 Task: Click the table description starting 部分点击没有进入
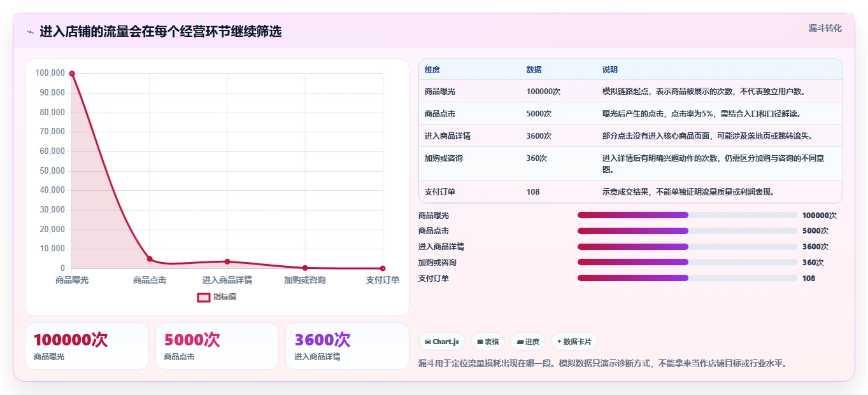(708, 136)
